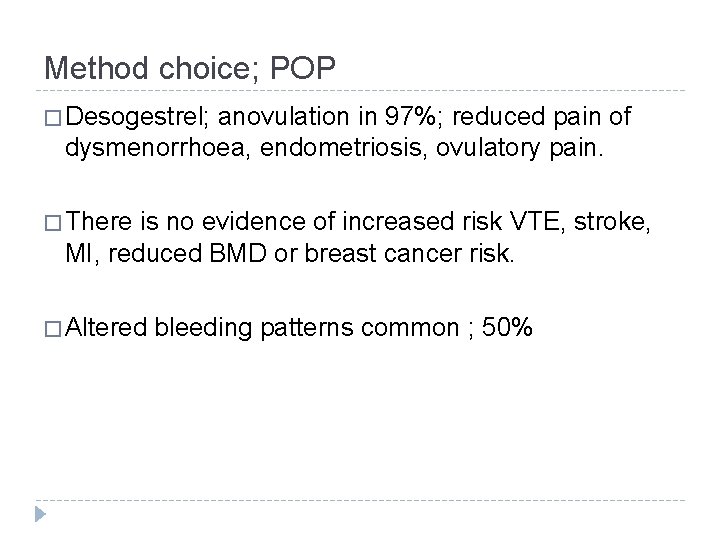The image size is (720, 540).
Task: Click the word 'dysmenorrhoea'
Action: coord(155,148)
